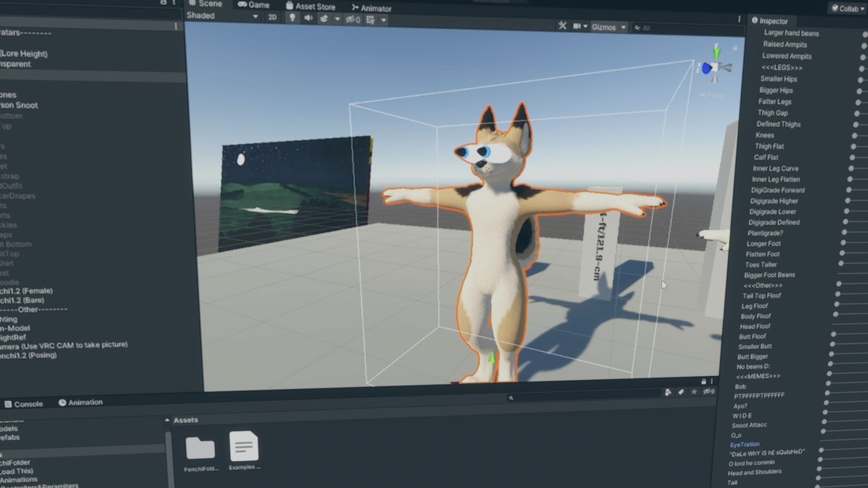
Task: Open component editor tools icon
Action: [562, 26]
